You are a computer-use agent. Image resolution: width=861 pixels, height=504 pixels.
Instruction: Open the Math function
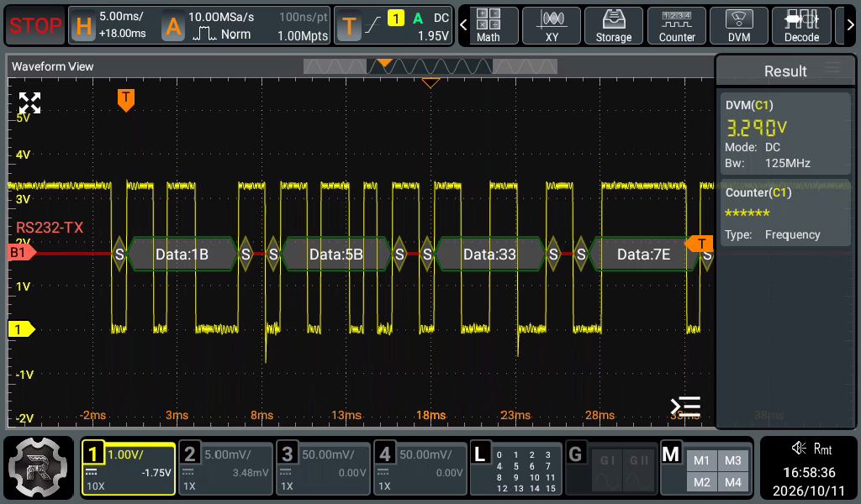tap(489, 26)
